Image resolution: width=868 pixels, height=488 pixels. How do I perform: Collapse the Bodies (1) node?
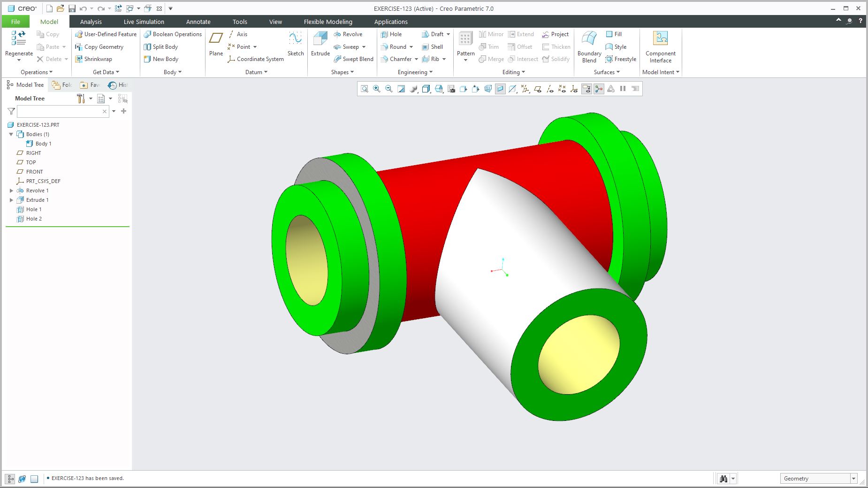point(11,134)
